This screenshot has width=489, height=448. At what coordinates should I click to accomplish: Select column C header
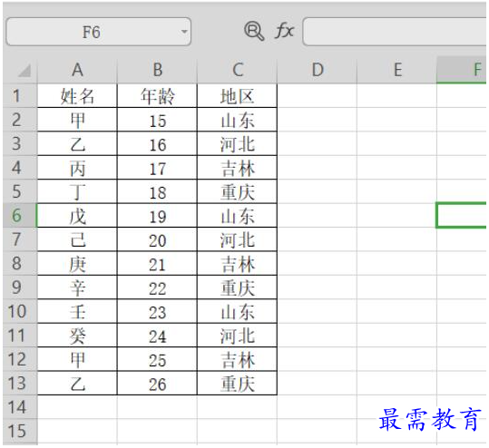point(238,70)
